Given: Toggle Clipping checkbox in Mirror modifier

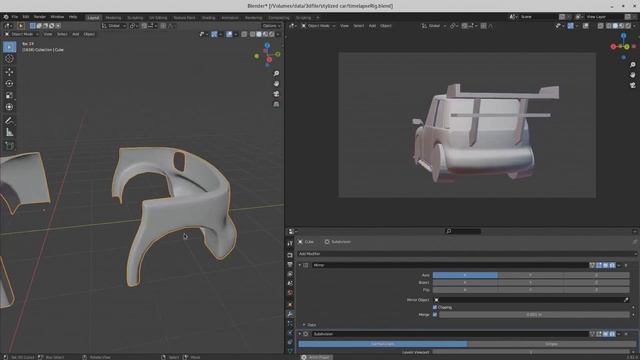Looking at the screenshot, I should click(x=435, y=307).
